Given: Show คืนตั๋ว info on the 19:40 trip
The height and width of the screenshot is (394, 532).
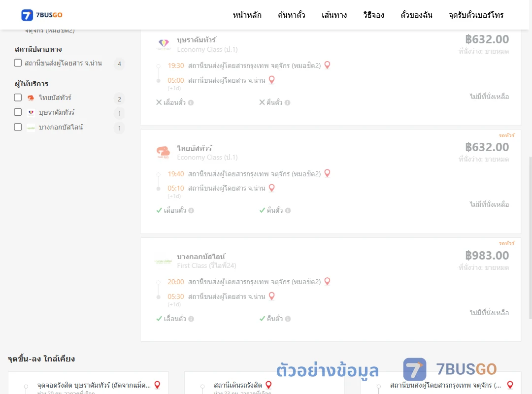Looking at the screenshot, I should point(288,210).
